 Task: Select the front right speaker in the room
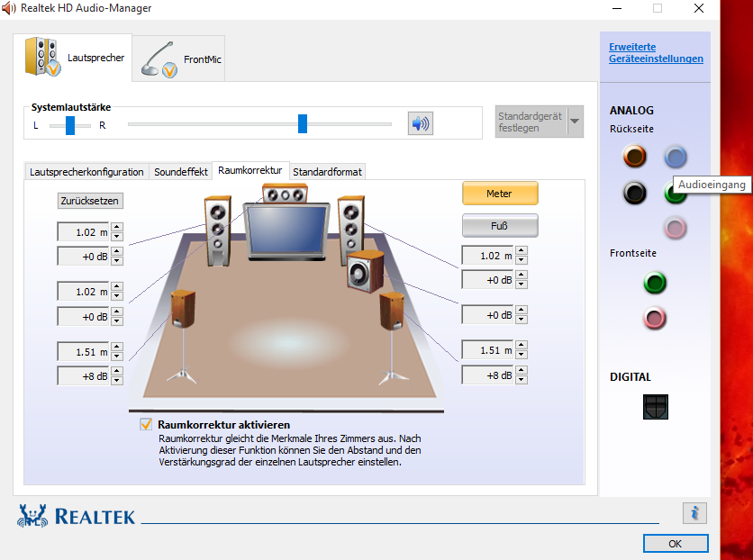[350, 226]
